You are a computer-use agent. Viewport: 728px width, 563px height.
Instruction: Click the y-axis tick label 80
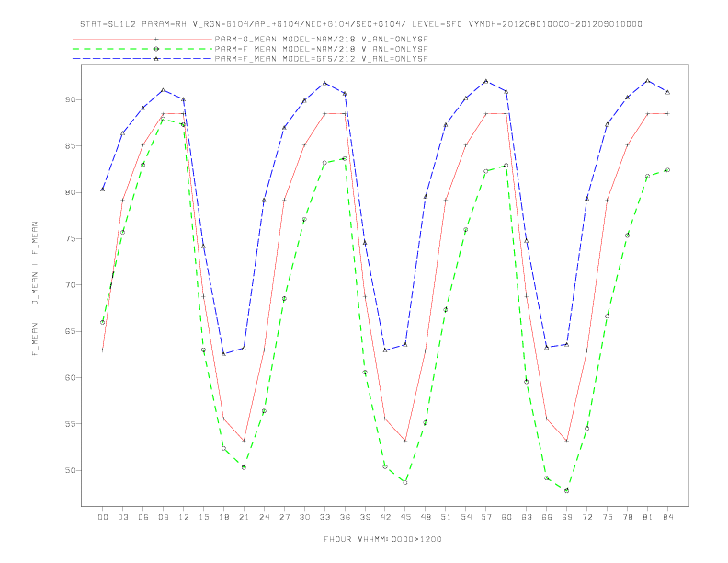(71, 192)
